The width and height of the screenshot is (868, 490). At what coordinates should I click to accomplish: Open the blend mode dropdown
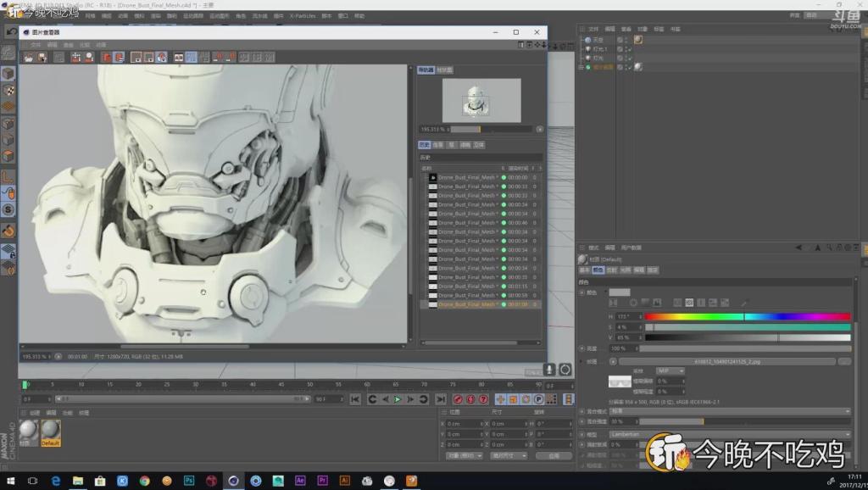[x=730, y=411]
